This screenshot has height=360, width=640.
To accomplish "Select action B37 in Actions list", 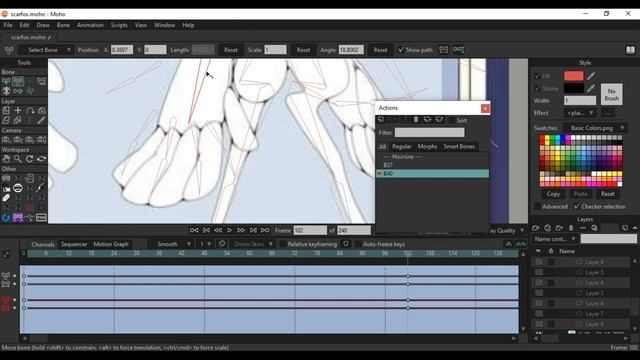I will click(432, 165).
